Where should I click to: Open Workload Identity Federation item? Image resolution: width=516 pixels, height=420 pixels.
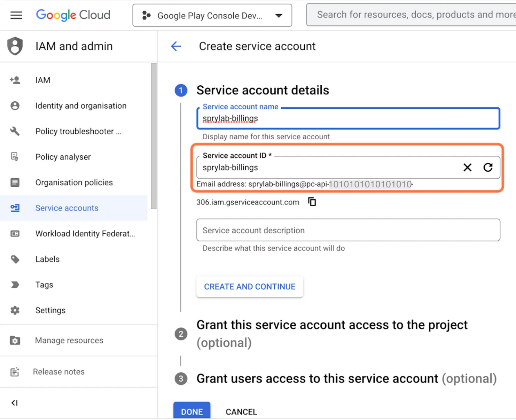point(85,233)
